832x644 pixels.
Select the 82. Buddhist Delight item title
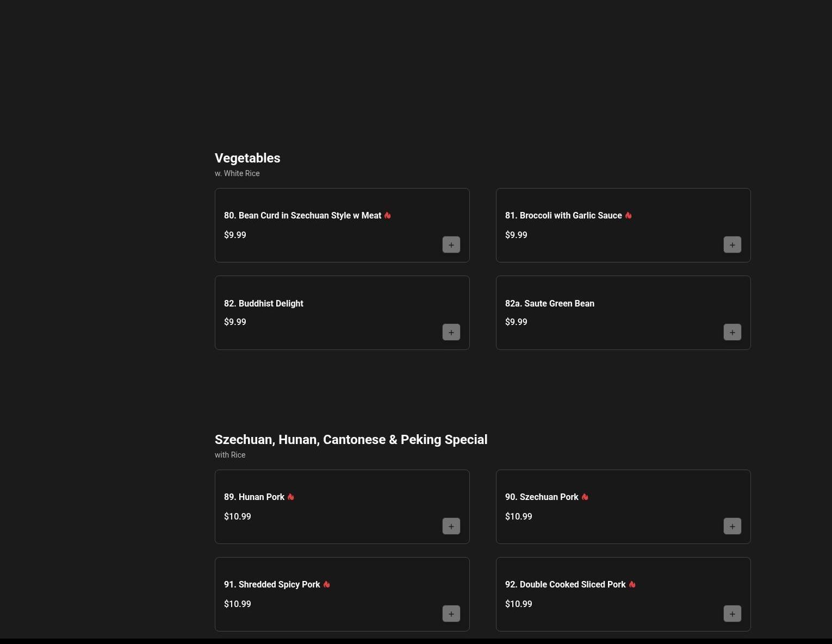pyautogui.click(x=264, y=303)
